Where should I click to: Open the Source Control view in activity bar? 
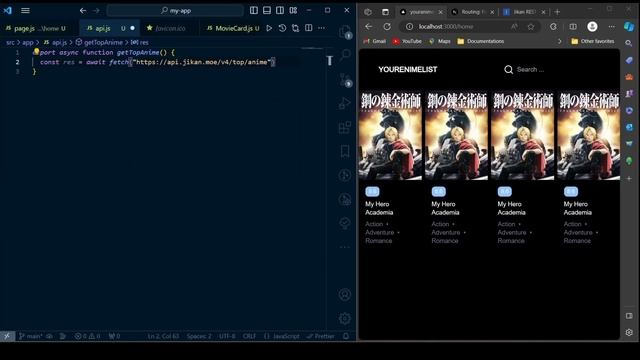click(345, 80)
